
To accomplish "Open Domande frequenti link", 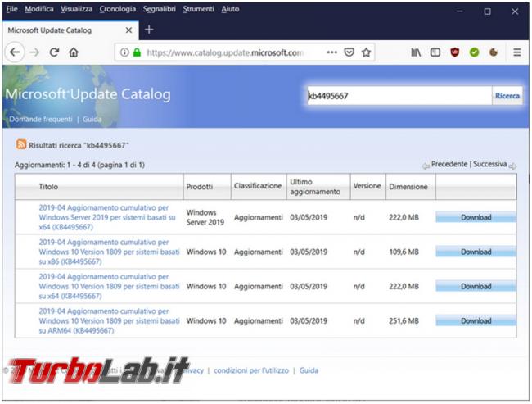I will coord(41,120).
